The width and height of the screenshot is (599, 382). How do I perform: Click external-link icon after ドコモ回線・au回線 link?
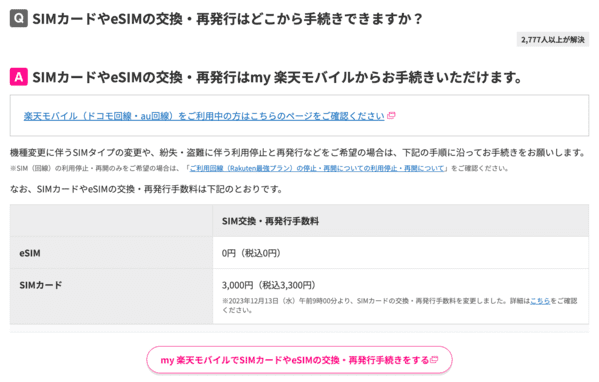pyautogui.click(x=391, y=116)
